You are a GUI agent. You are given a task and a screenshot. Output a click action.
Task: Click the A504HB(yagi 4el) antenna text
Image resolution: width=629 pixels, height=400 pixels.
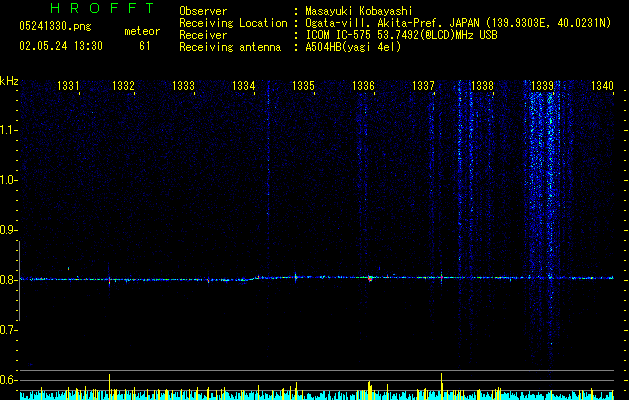click(x=353, y=47)
